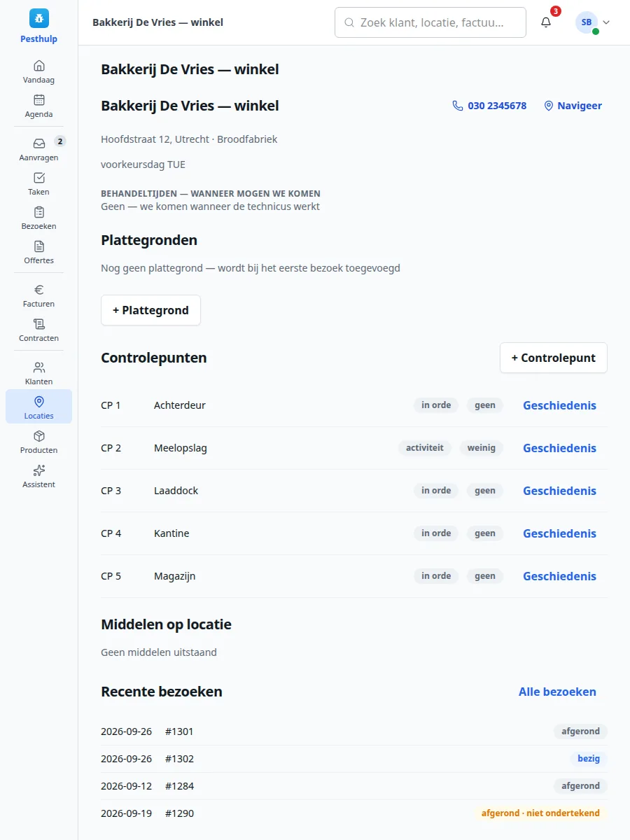Open the Pesthulp logo home
630x840 pixels.
[x=38, y=27]
